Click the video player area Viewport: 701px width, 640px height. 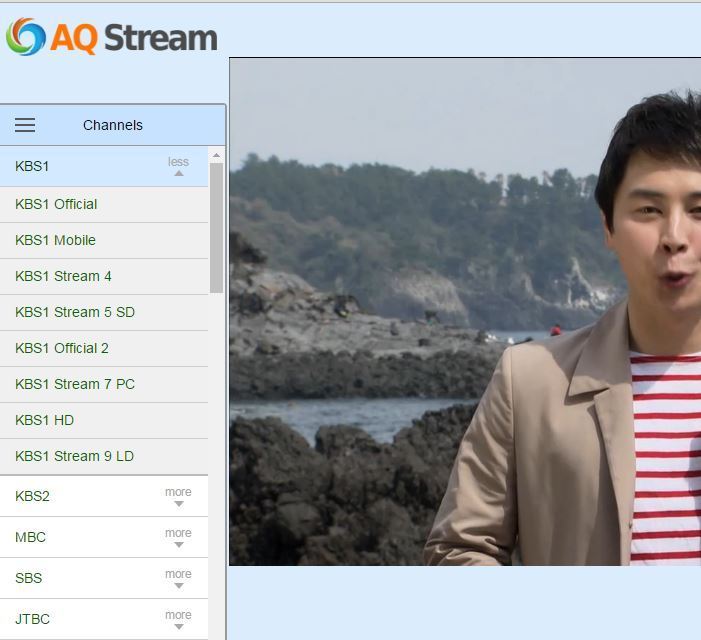(x=465, y=312)
